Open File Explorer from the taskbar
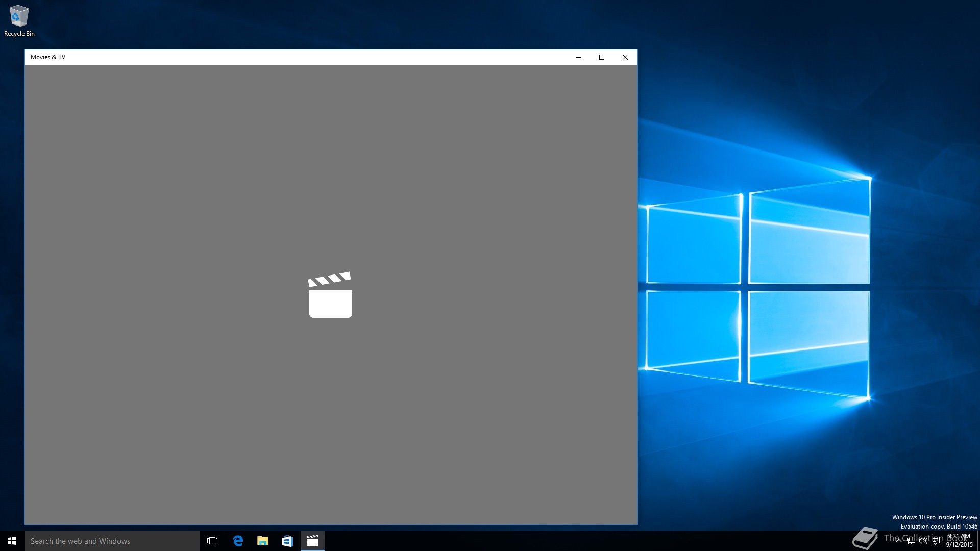 tap(262, 541)
